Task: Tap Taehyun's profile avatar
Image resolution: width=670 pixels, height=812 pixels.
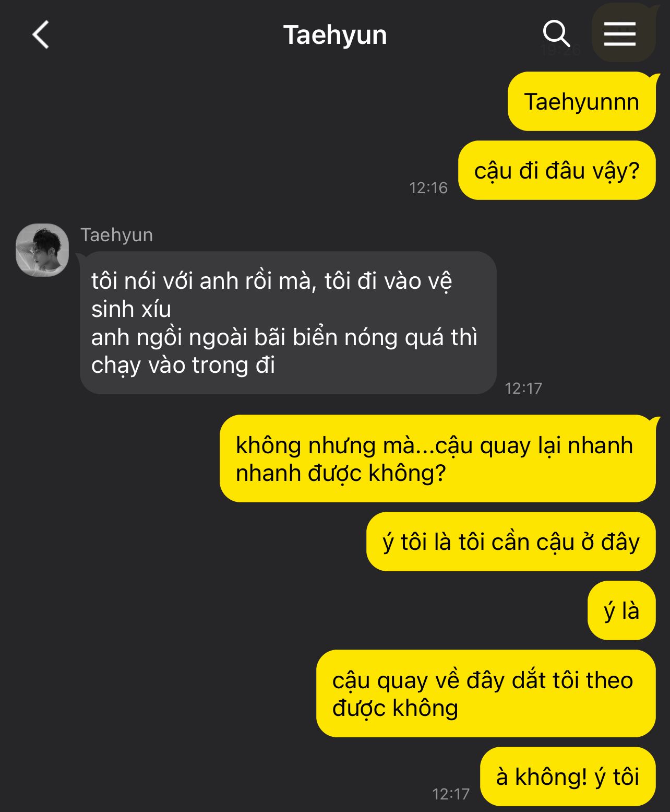Action: tap(42, 250)
